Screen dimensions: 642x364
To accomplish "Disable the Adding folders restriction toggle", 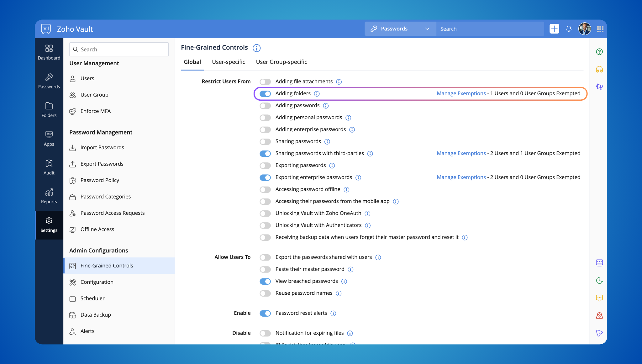I will point(265,94).
